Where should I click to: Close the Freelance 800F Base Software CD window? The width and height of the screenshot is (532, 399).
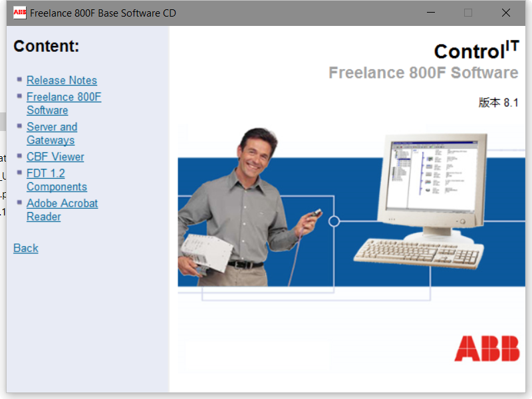click(x=506, y=13)
